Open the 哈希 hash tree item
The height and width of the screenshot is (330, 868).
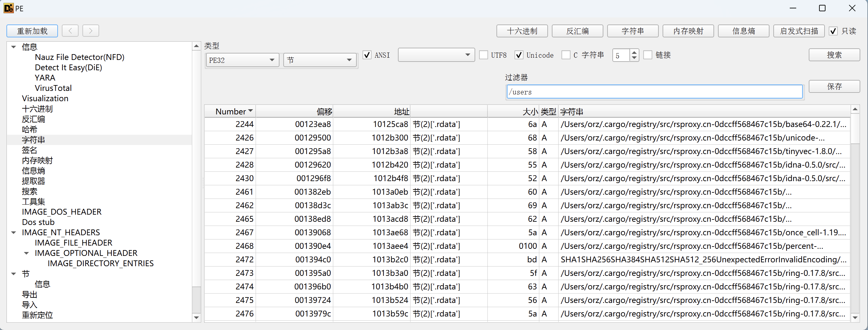30,130
